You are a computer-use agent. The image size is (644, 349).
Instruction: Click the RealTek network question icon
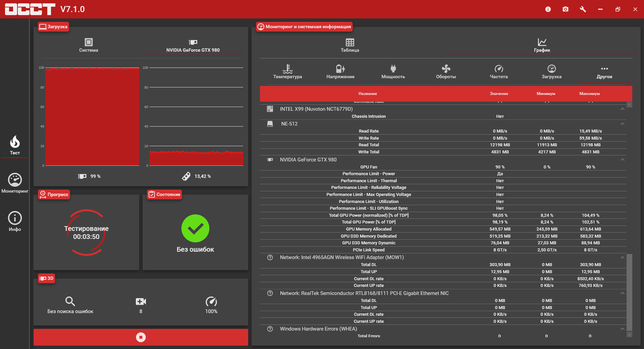click(x=270, y=293)
